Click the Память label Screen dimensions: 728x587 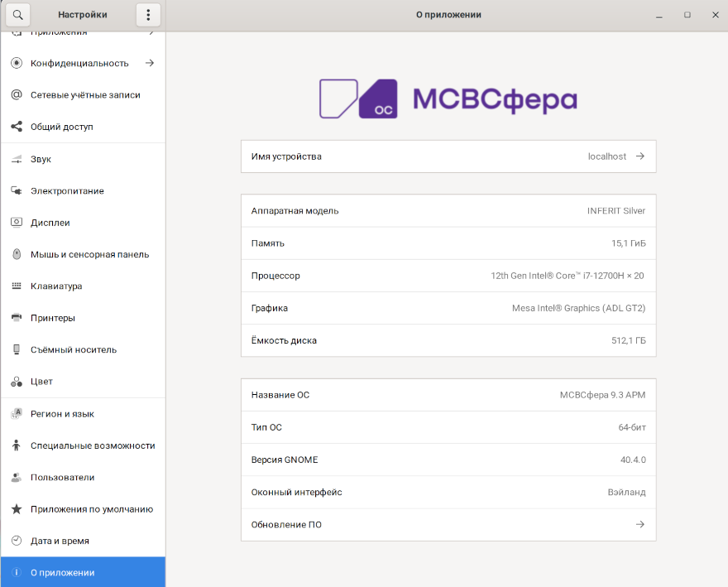pyautogui.click(x=268, y=243)
